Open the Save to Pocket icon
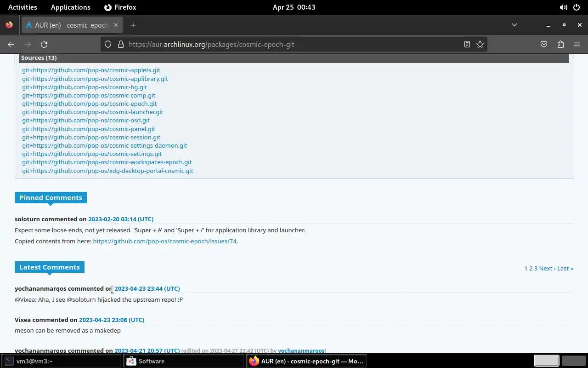 coord(544,44)
